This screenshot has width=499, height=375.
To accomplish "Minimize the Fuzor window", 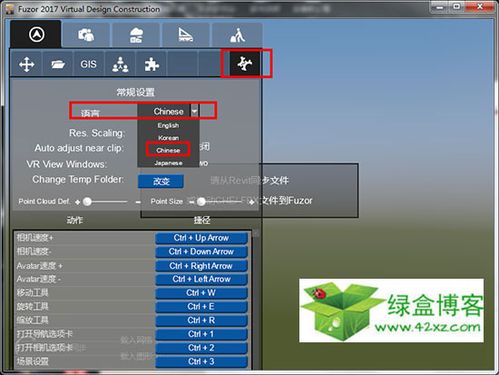I will [x=440, y=7].
